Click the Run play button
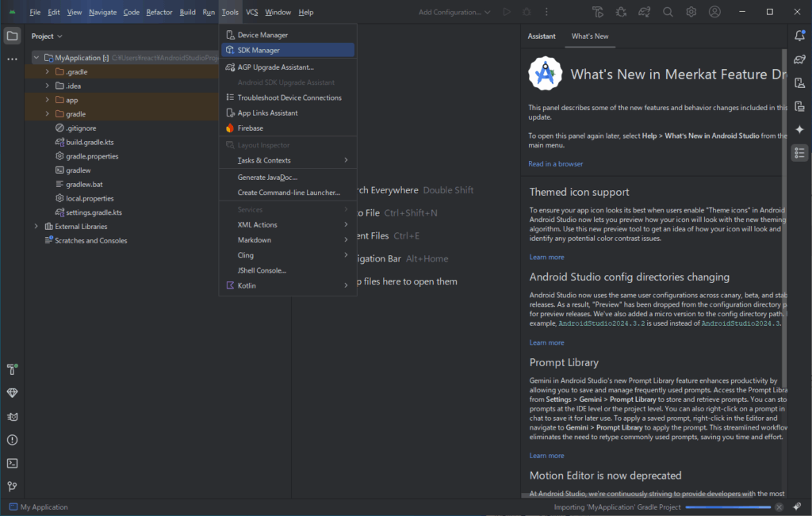Viewport: 812px width, 516px height. click(507, 12)
